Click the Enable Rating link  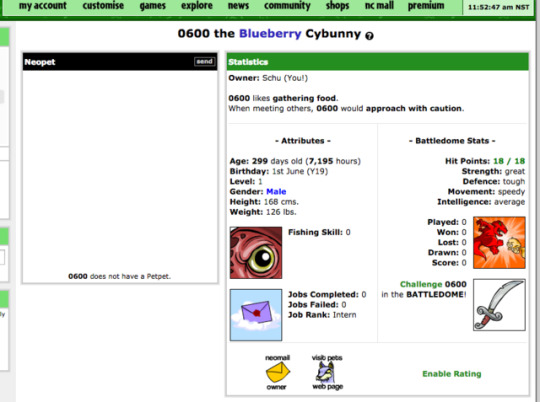[451, 374]
